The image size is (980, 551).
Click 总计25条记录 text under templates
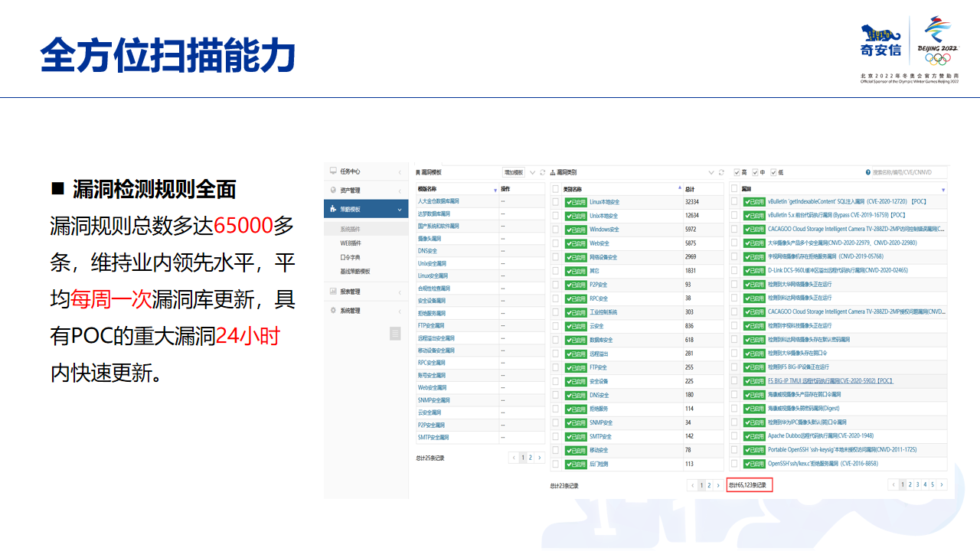pyautogui.click(x=430, y=458)
